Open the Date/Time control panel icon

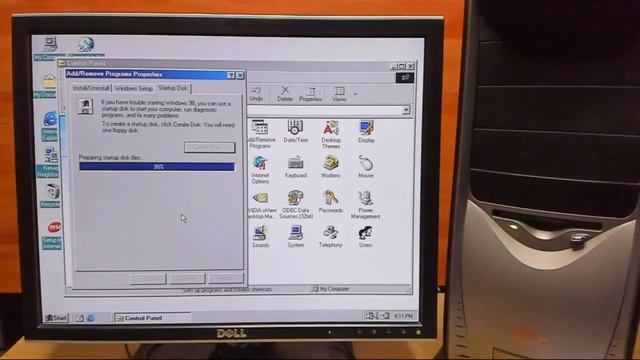[x=295, y=131]
